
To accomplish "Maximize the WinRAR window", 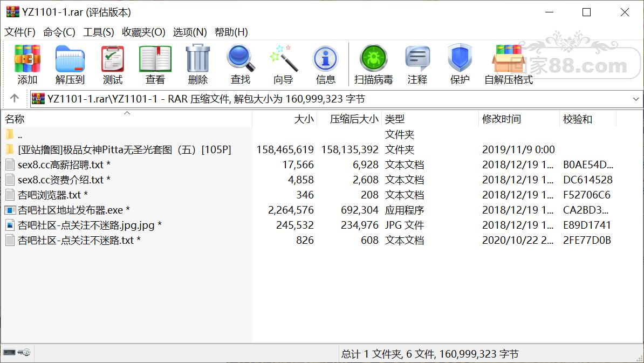I will (586, 12).
